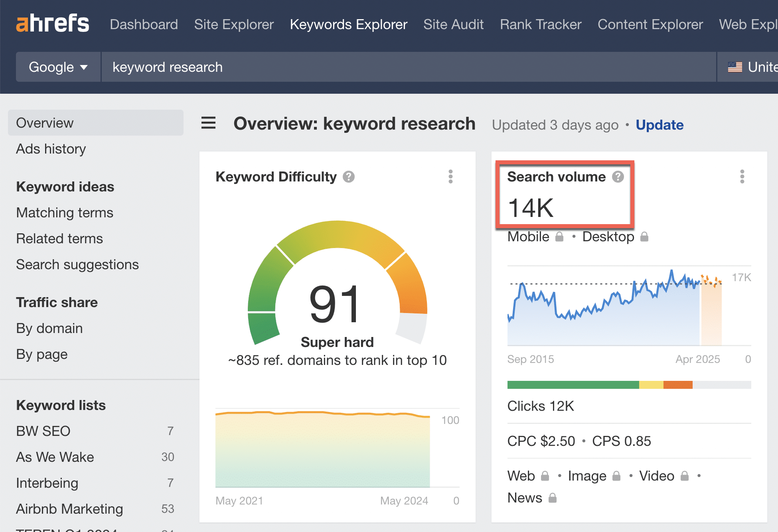Click the lock icon beside Desktop
The width and height of the screenshot is (778, 532).
tap(644, 237)
